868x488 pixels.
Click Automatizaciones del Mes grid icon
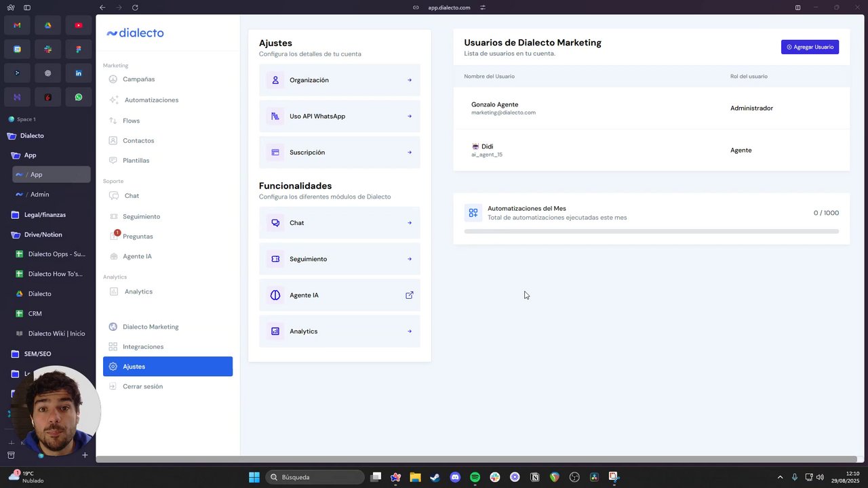(x=473, y=213)
